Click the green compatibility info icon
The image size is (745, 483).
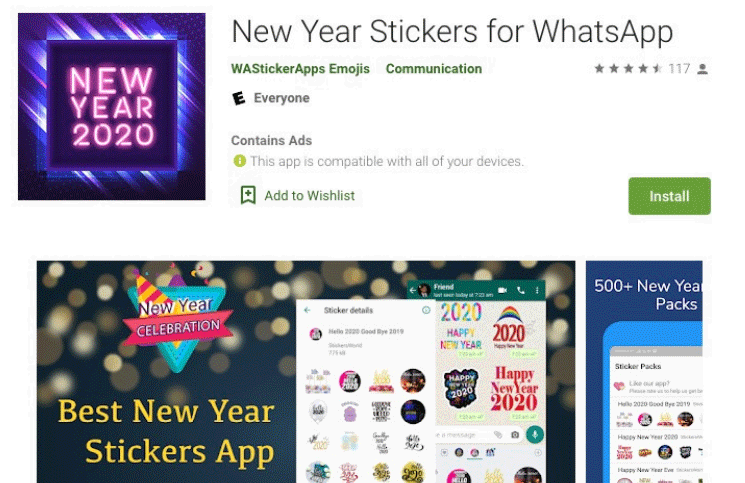239,161
